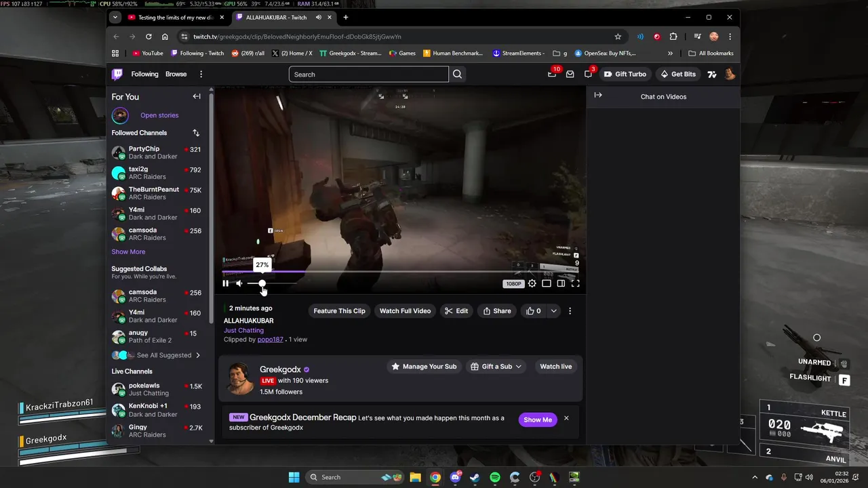Open Steam from the taskbar
The width and height of the screenshot is (868, 488).
tap(475, 477)
